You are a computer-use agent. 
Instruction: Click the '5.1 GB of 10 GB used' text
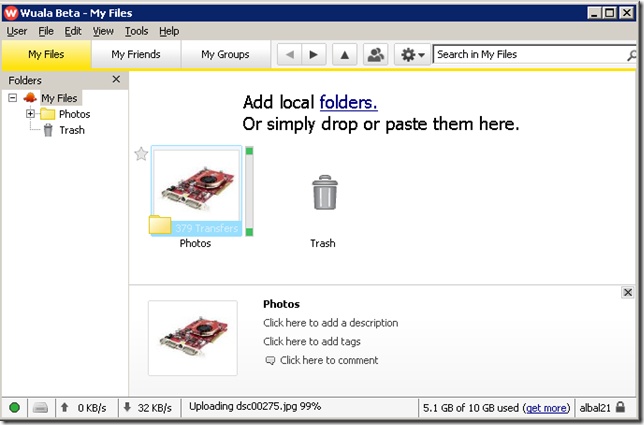pyautogui.click(x=471, y=408)
